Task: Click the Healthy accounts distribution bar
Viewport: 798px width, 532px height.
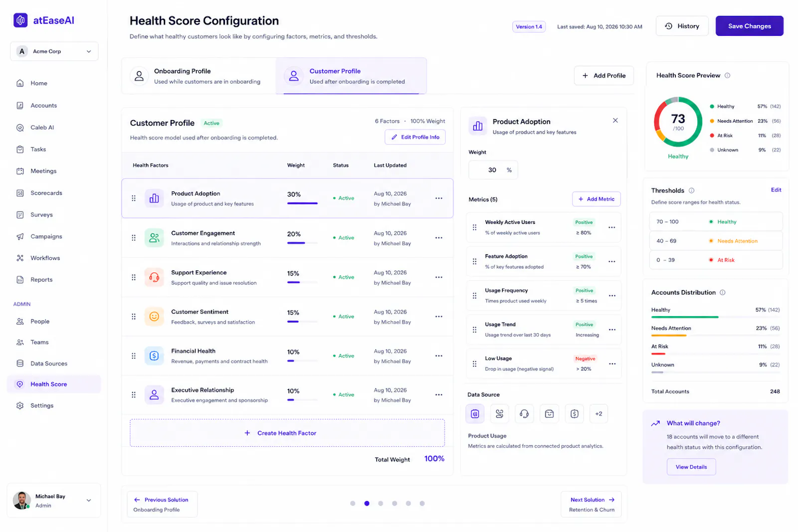Action: pos(715,317)
